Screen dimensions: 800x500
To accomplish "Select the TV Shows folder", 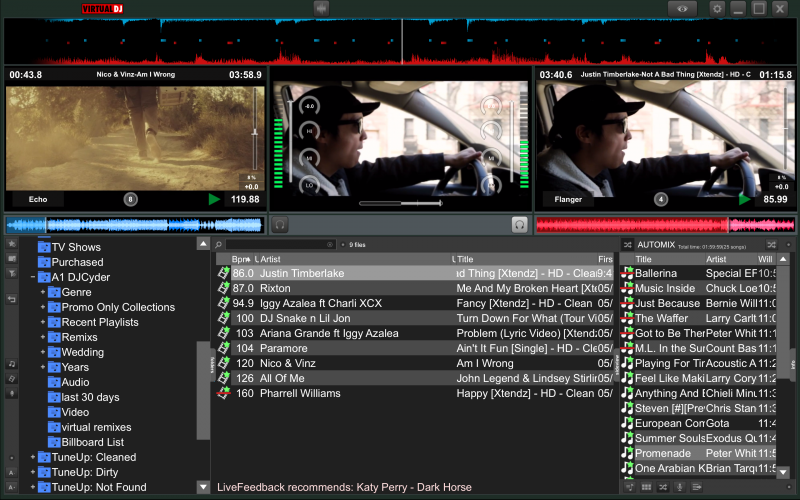I will point(69,247).
